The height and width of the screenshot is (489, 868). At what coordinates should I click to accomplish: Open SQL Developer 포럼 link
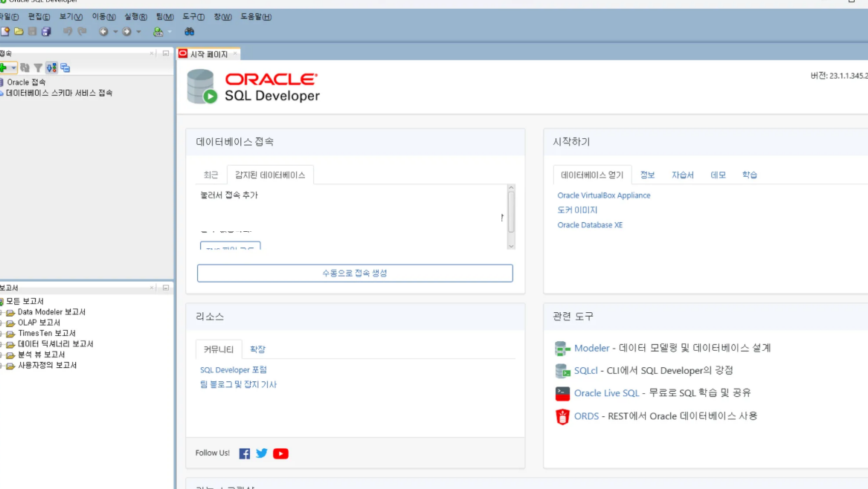233,369
